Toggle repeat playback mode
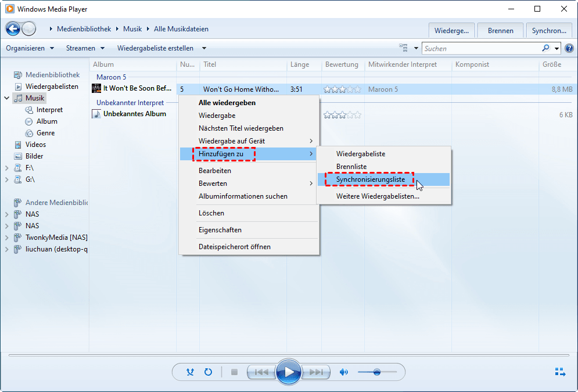 (209, 372)
